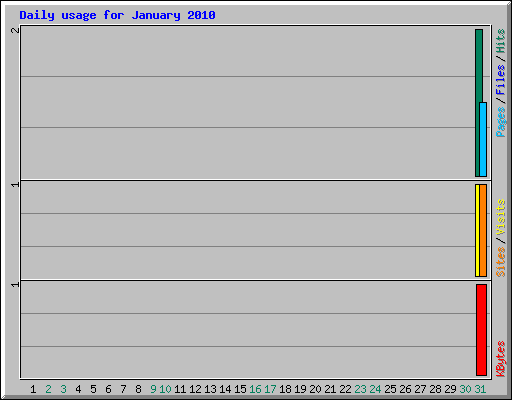The image size is (512, 400).
Task: Click day 10 on the x-axis
Action: [x=165, y=389]
